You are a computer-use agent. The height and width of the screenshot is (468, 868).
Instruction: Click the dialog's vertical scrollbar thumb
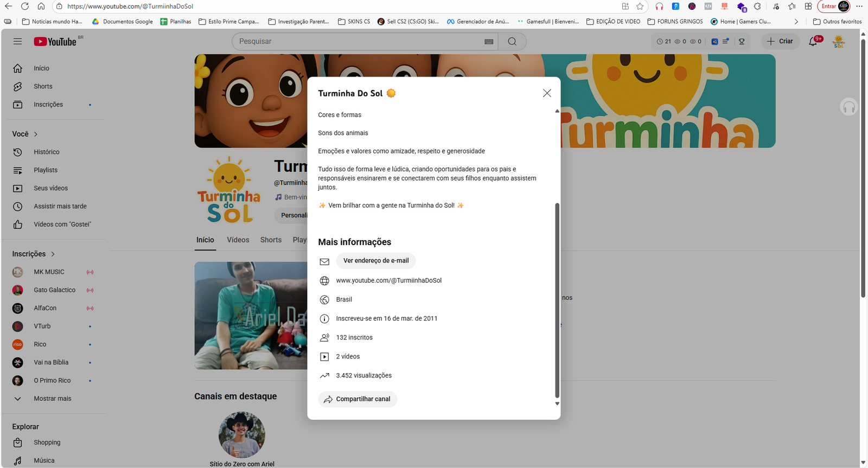pos(557,300)
